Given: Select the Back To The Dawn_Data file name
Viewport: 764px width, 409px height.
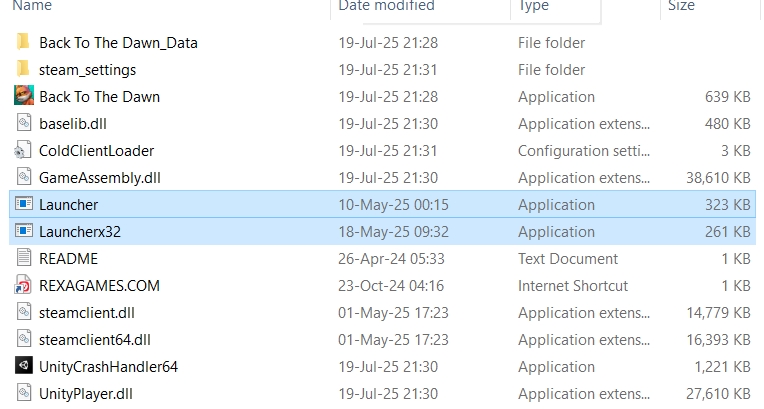Looking at the screenshot, I should pos(118,43).
